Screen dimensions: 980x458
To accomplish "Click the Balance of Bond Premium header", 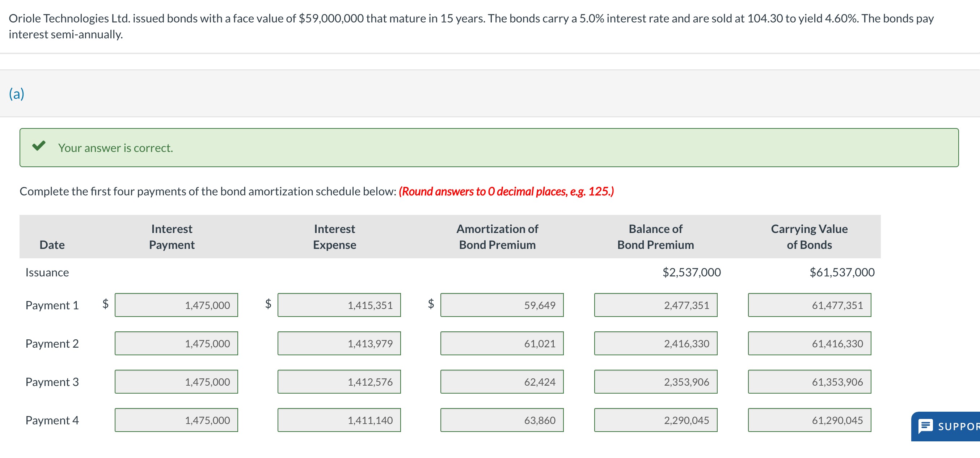I will pyautogui.click(x=655, y=237).
